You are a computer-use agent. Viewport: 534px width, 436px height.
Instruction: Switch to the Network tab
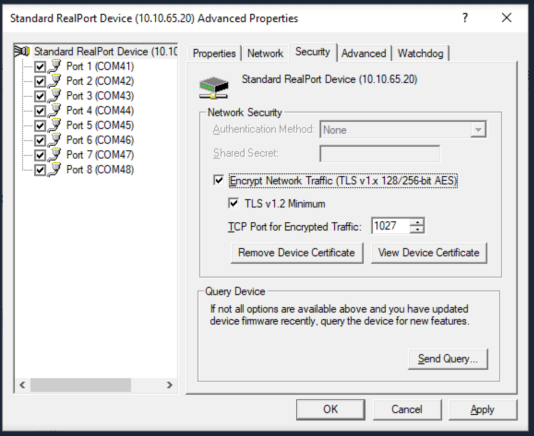(x=265, y=53)
